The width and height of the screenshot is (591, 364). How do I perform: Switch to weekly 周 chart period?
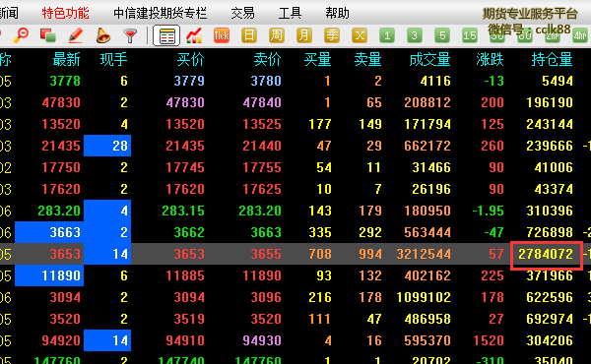point(277,35)
